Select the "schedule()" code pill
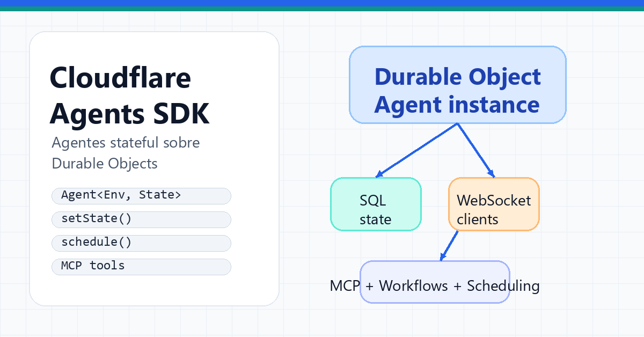Screen dimensions: 644x337 pyautogui.click(x=141, y=243)
